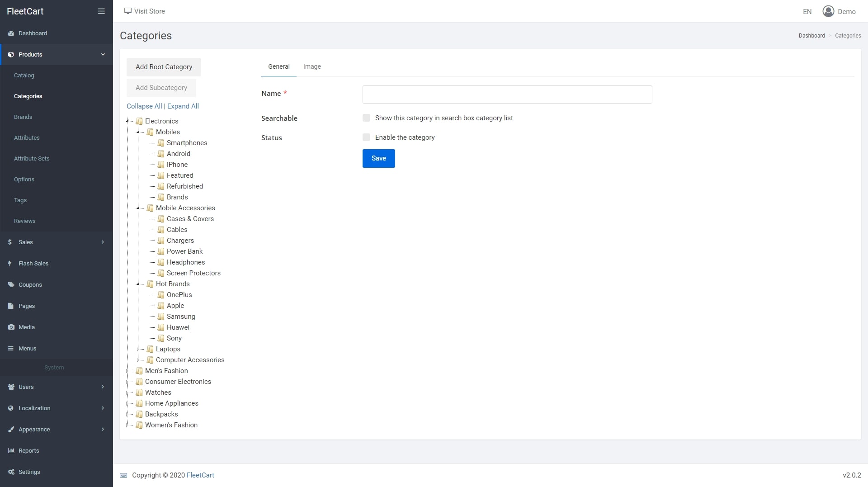Click the Media camera icon
The image size is (868, 487).
(11, 327)
